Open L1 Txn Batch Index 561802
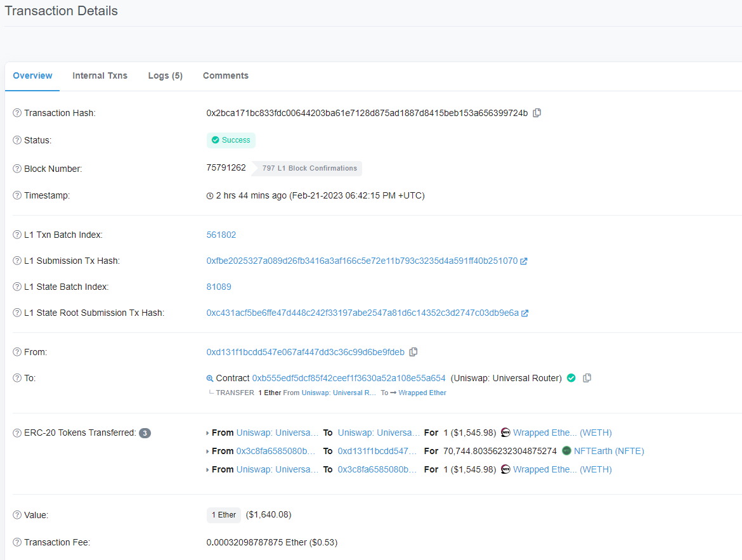This screenshot has width=742, height=560. (221, 235)
